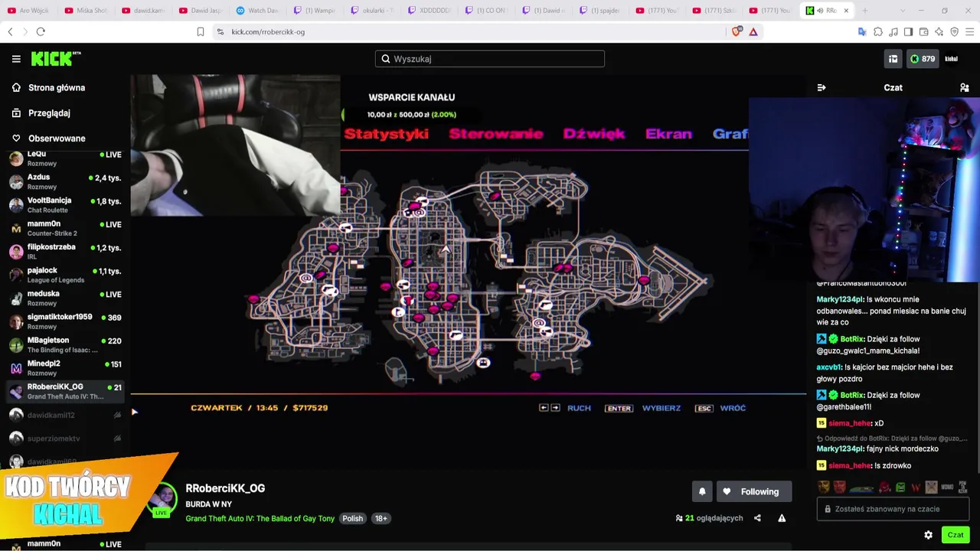
Task: Open the hamburger sidebar menu
Action: point(16,59)
